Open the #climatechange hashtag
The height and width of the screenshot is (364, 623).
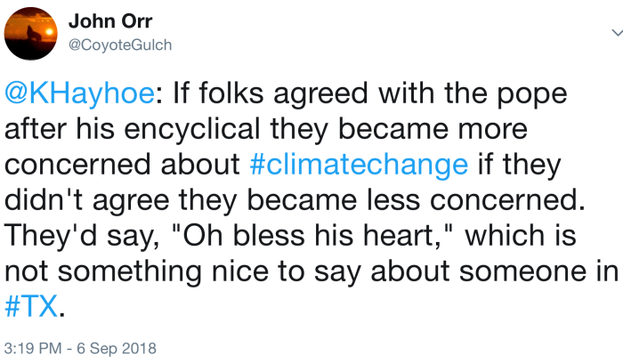pos(359,165)
